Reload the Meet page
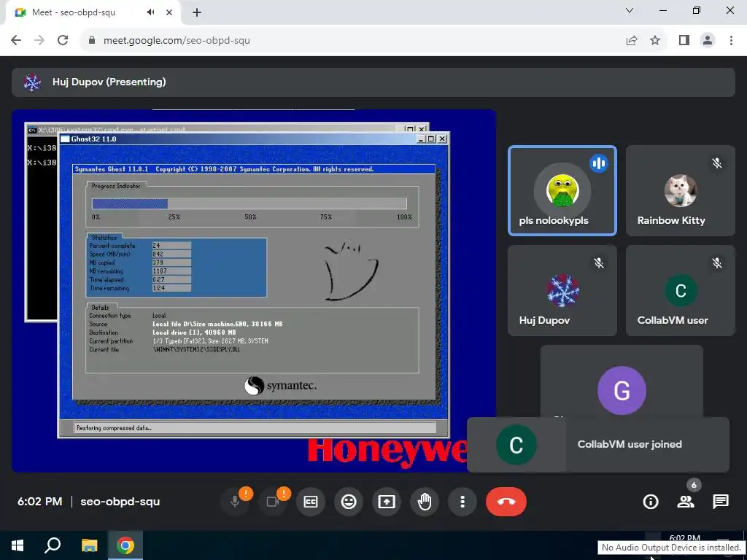The image size is (747, 560). [63, 41]
